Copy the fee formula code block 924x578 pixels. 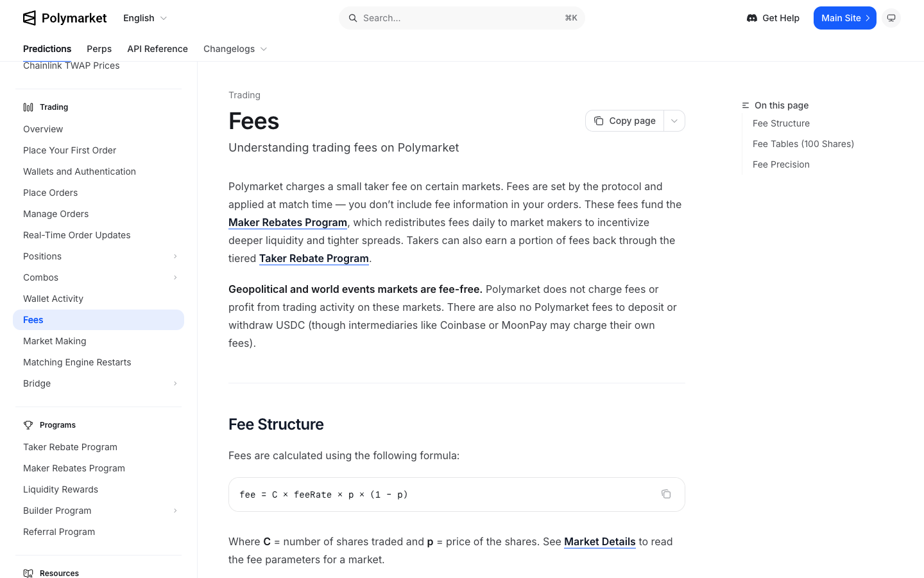(666, 494)
